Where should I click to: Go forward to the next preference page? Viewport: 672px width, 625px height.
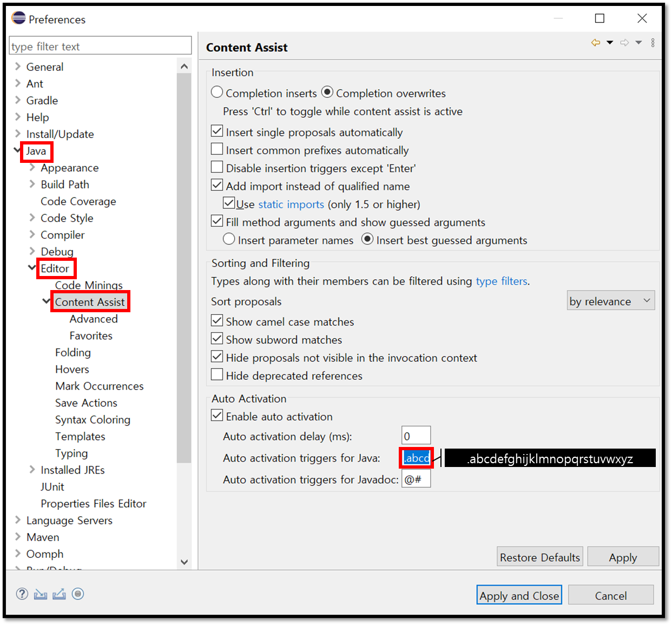624,43
